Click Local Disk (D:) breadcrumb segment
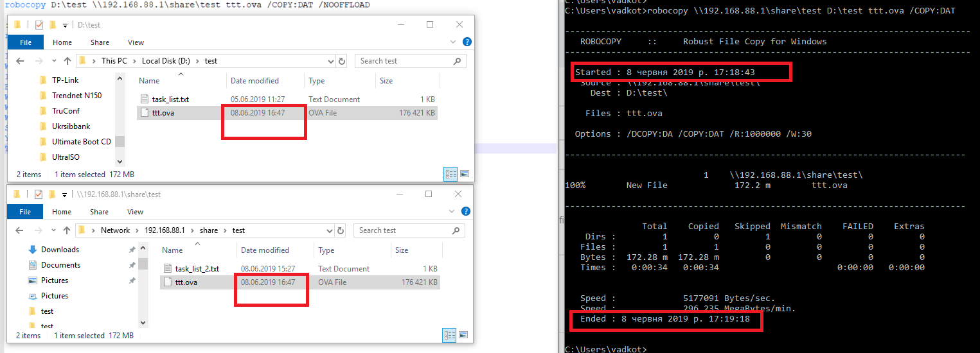 coord(166,61)
